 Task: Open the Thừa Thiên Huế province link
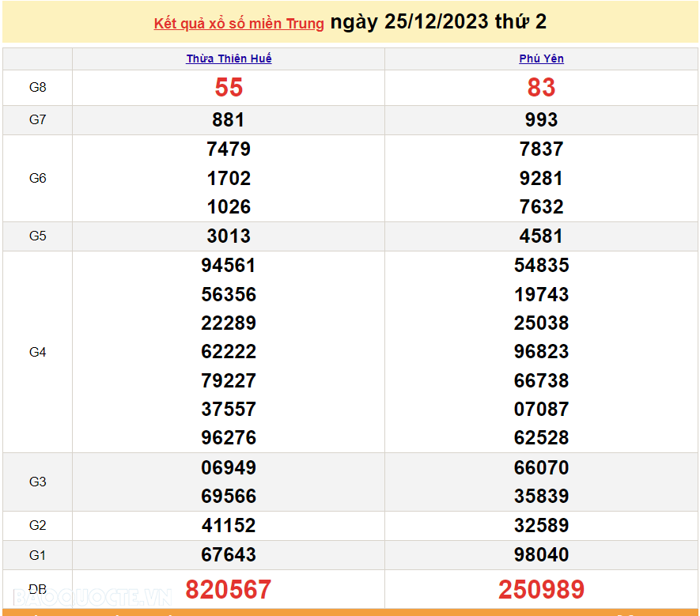tap(229, 59)
